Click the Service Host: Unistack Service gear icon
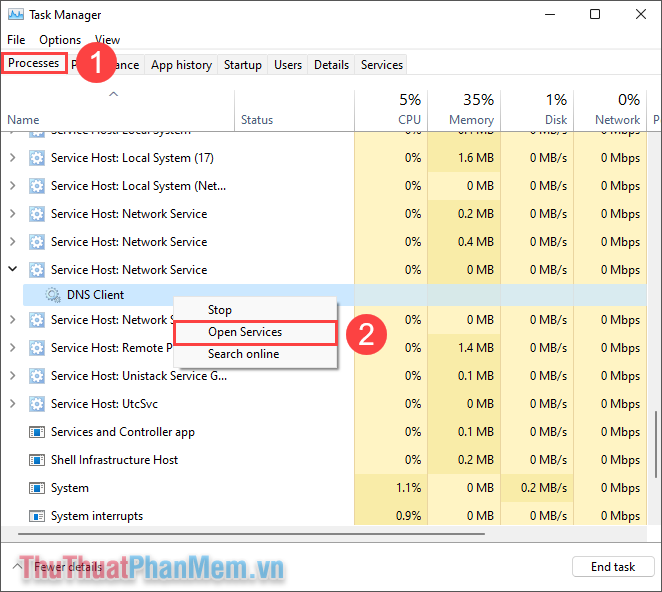This screenshot has width=662, height=592. coord(37,376)
